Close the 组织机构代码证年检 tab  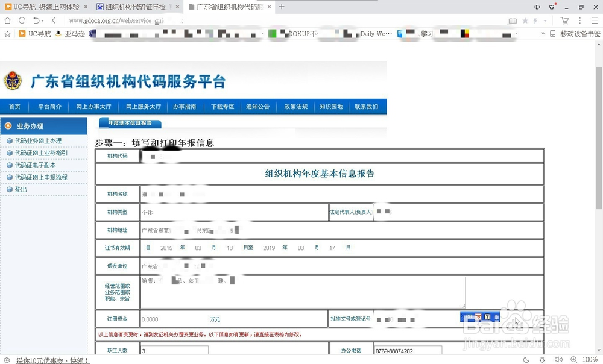177,7
